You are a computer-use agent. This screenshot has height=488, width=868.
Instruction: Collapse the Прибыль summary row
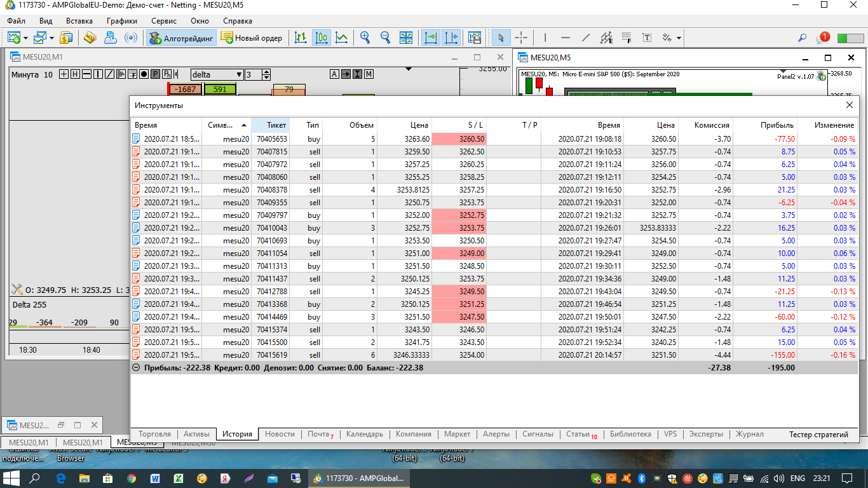136,368
